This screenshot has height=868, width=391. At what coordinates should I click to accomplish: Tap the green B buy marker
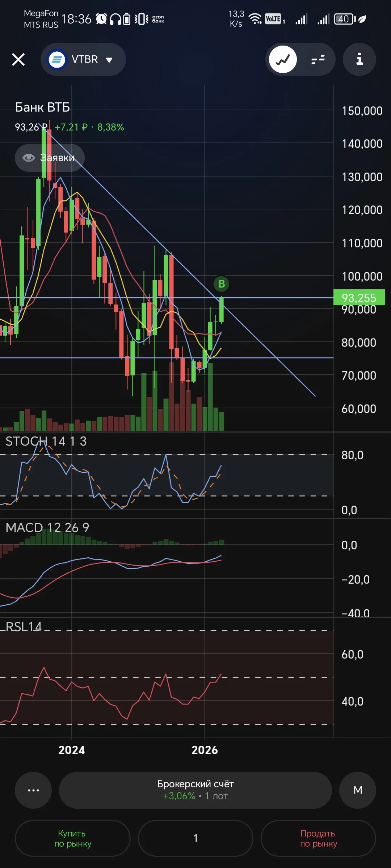(222, 284)
